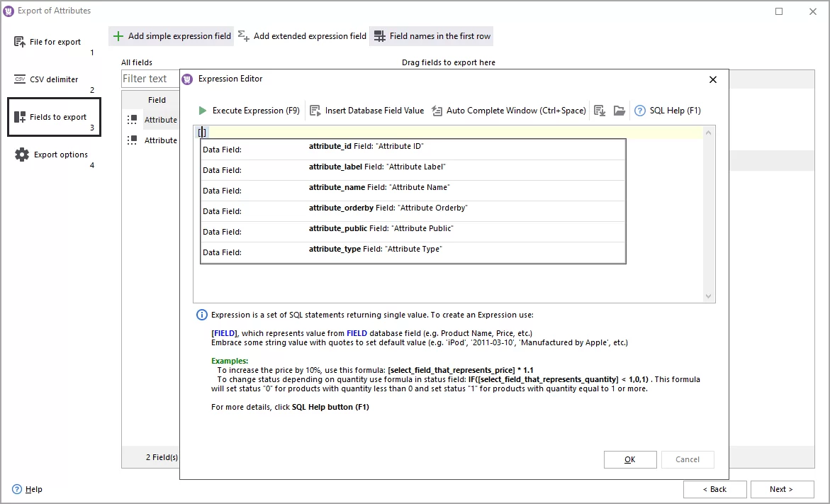Open Help in the bottom left corner
Screen dimensions: 830x504
[x=28, y=489]
